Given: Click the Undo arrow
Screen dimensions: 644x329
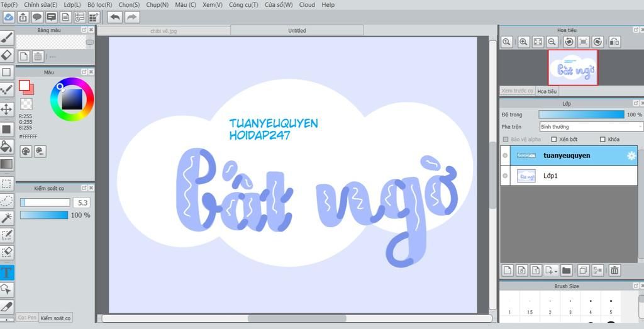Looking at the screenshot, I should coord(115,17).
